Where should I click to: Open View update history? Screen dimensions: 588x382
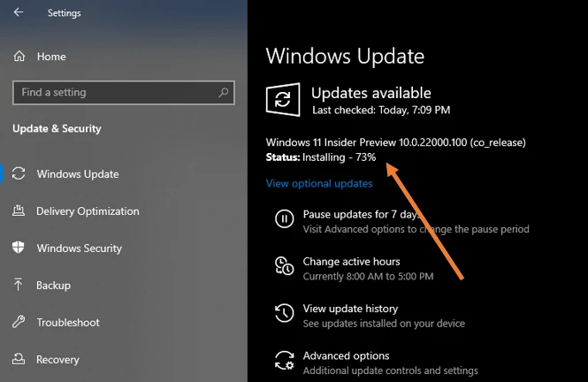[x=350, y=309]
